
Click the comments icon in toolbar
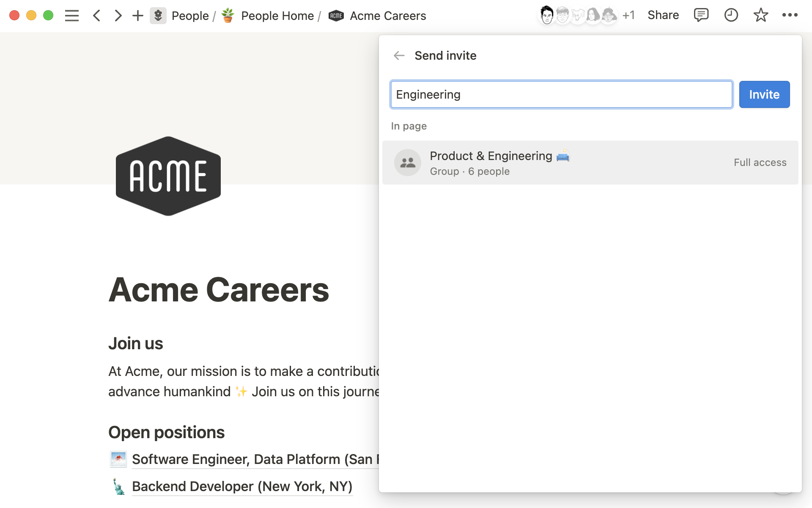700,15
